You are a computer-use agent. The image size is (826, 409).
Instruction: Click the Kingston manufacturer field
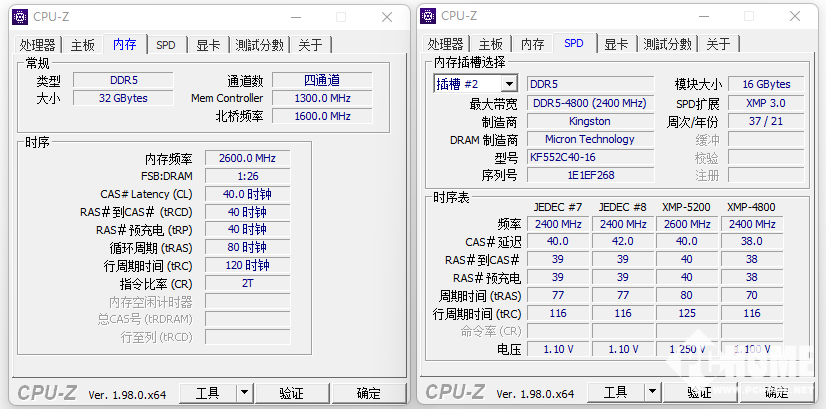591,121
